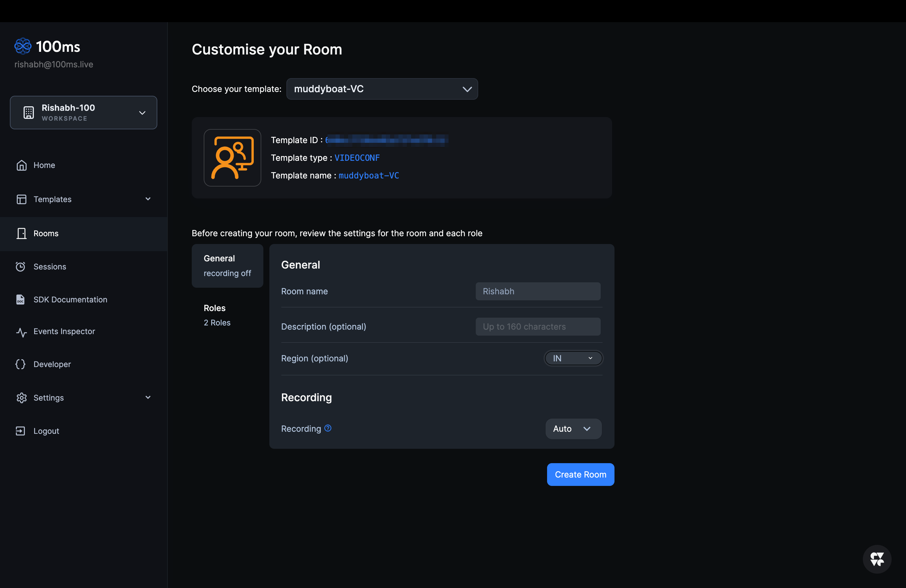Image resolution: width=906 pixels, height=588 pixels.
Task: Expand the Settings sidebar chevron
Action: tap(148, 398)
